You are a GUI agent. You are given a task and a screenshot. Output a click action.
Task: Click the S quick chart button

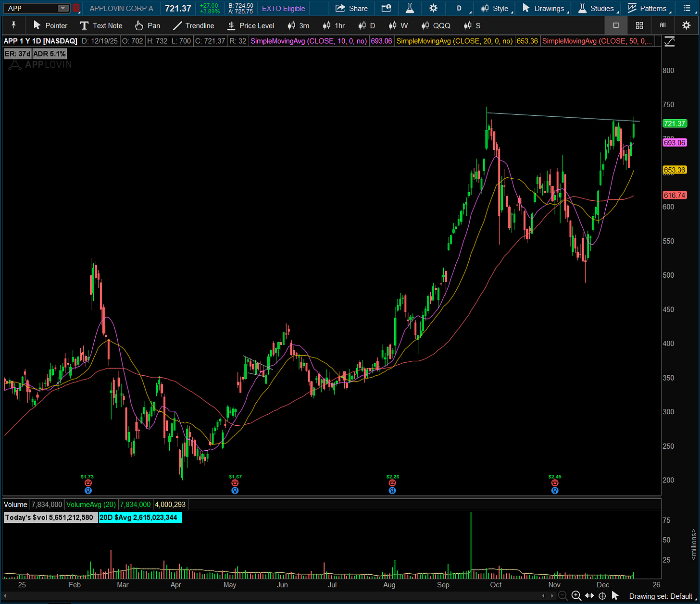[472, 25]
